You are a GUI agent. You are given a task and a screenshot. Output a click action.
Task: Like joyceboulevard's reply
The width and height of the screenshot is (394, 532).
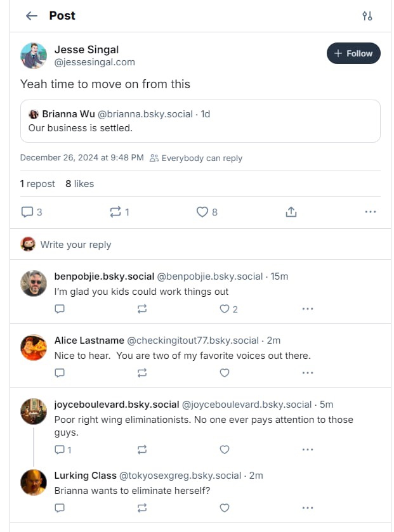pos(225,450)
